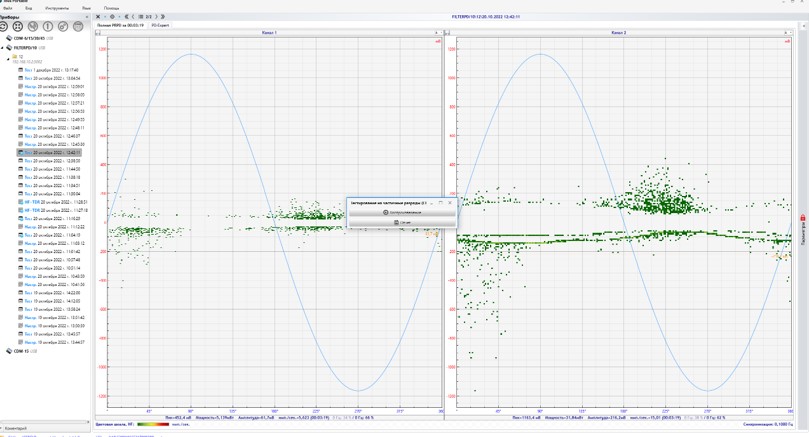Click the refresh devices icon in sidebar
The height and width of the screenshot is (437, 809).
pos(4,26)
